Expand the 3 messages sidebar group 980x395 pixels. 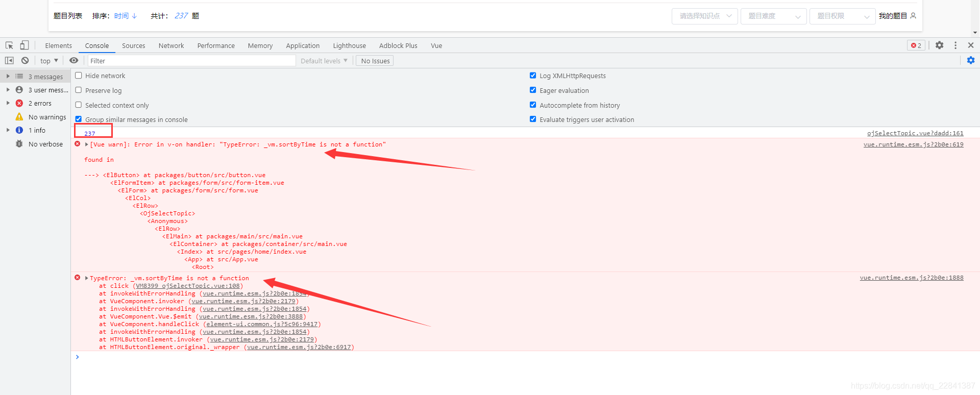[8, 76]
